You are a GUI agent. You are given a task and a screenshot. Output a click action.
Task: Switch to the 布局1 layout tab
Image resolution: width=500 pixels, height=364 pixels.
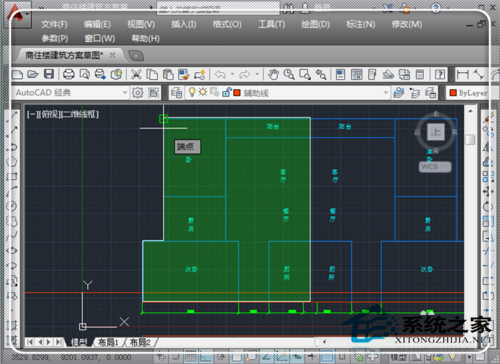108,342
